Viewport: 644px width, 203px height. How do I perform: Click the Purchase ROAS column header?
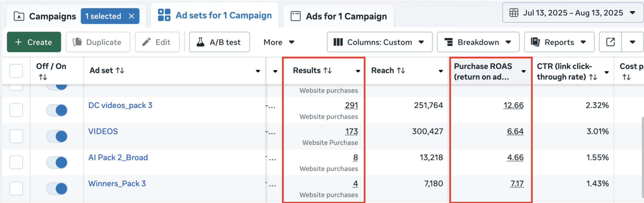pyautogui.click(x=483, y=71)
